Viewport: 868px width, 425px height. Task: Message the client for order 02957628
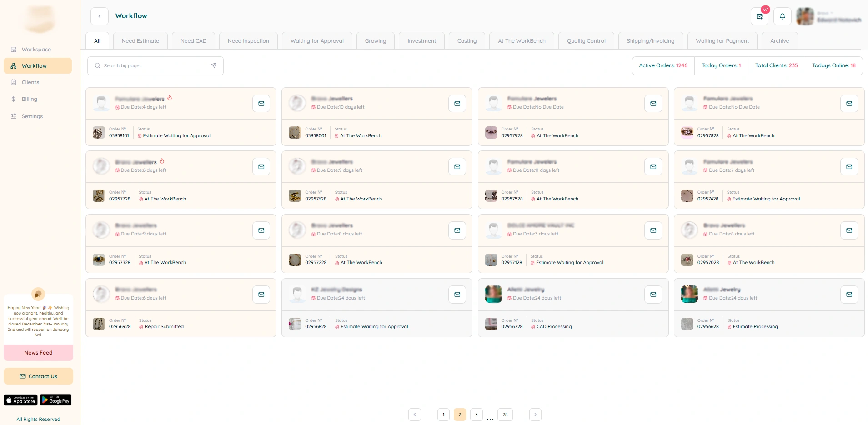tap(457, 167)
